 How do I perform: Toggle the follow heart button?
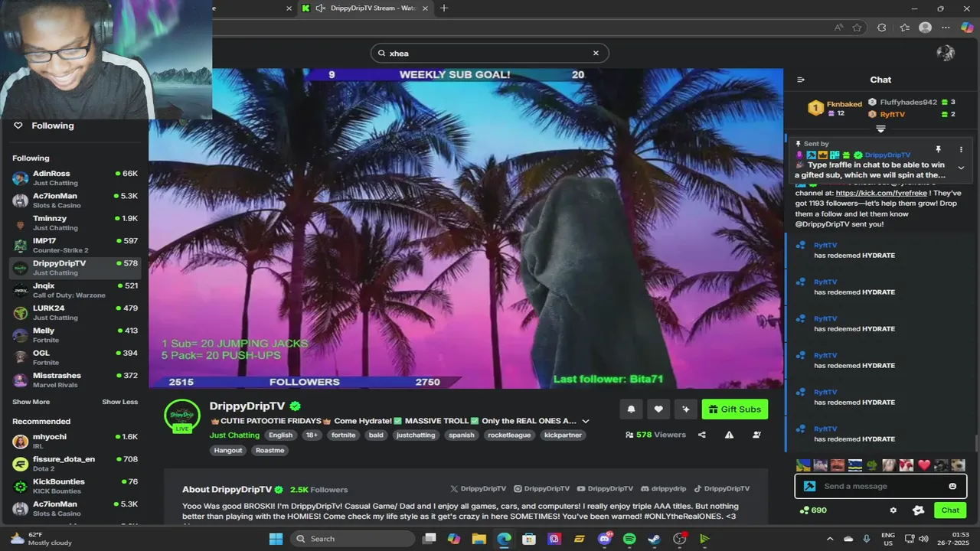pos(658,409)
